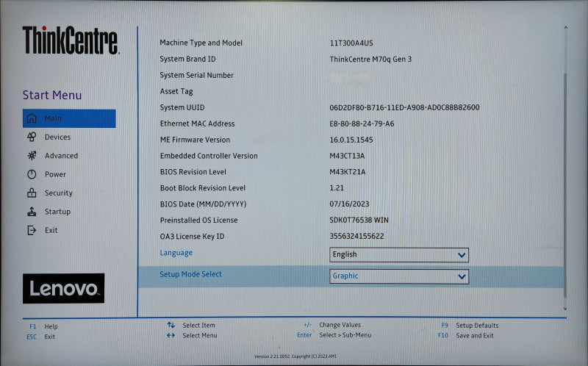Click the +/- Change Values hint

pyautogui.click(x=332, y=325)
